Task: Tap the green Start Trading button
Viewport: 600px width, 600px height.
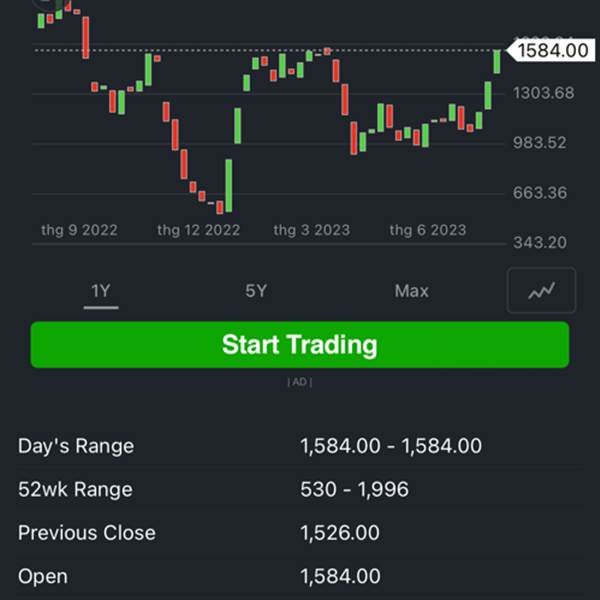Action: click(300, 344)
